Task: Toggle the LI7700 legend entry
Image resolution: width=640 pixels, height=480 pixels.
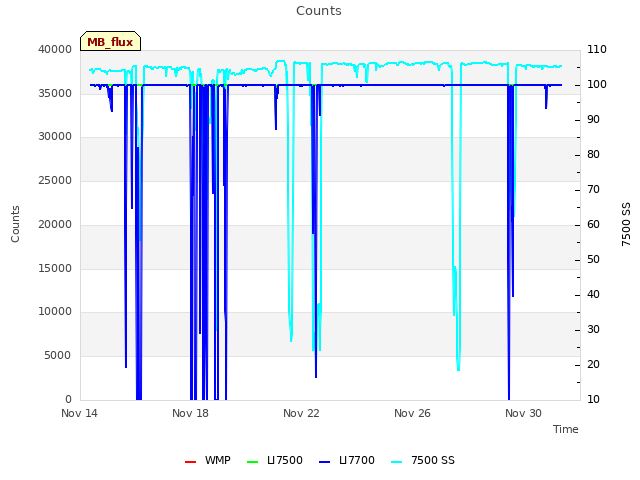Action: tap(347, 460)
